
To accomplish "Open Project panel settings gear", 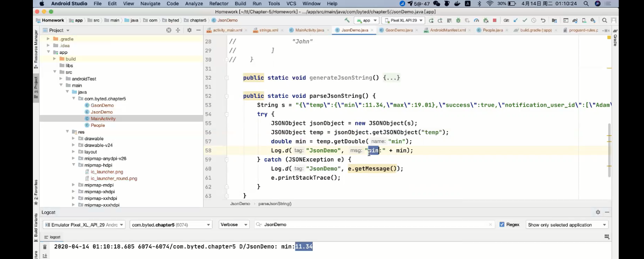I will coord(189,30).
